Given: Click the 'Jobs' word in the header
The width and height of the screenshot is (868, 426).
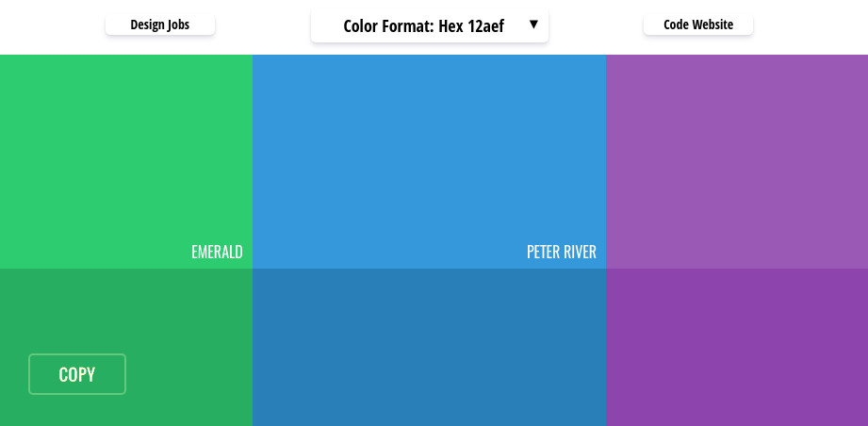Looking at the screenshot, I should [x=179, y=25].
